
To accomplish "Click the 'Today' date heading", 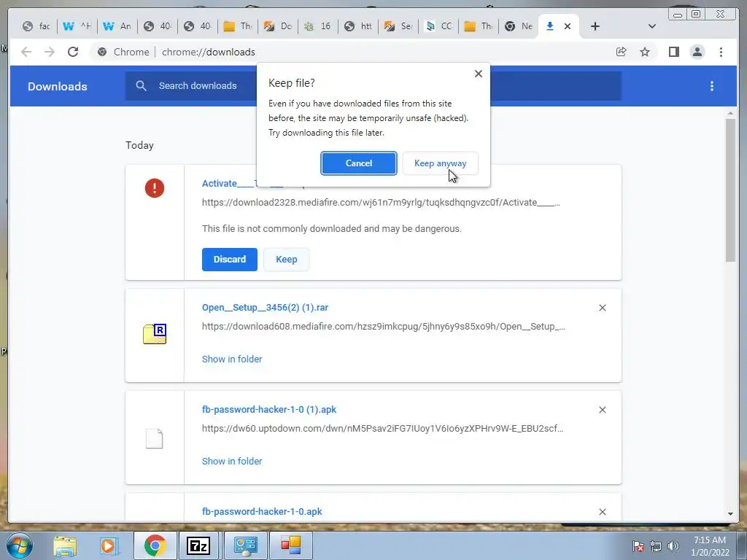I will 139,145.
